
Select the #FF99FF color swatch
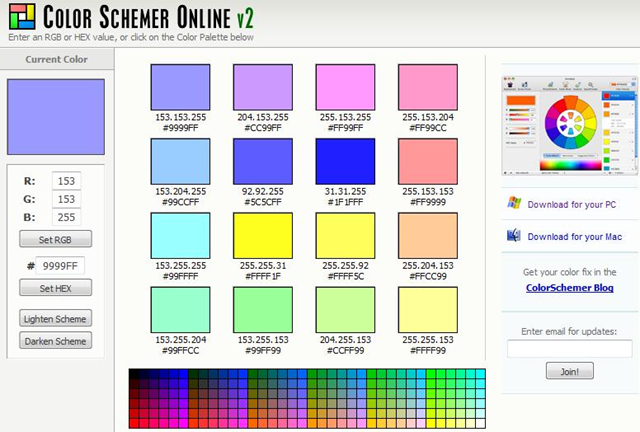pyautogui.click(x=345, y=87)
